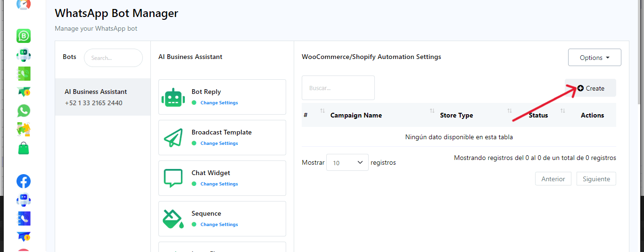644x252 pixels.
Task: Click the Buscar table search field
Action: pyautogui.click(x=338, y=88)
